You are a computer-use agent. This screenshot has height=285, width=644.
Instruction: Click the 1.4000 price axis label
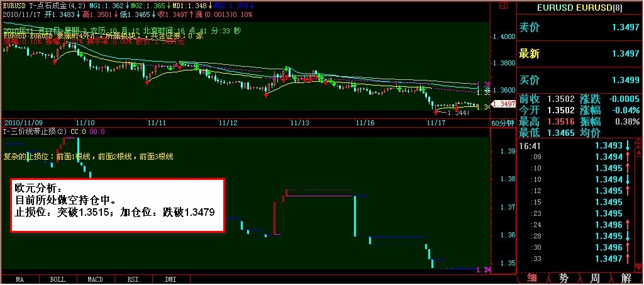click(502, 37)
